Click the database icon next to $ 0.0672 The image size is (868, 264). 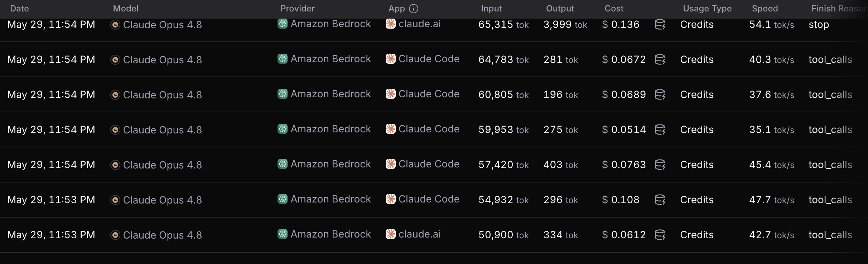tap(660, 59)
